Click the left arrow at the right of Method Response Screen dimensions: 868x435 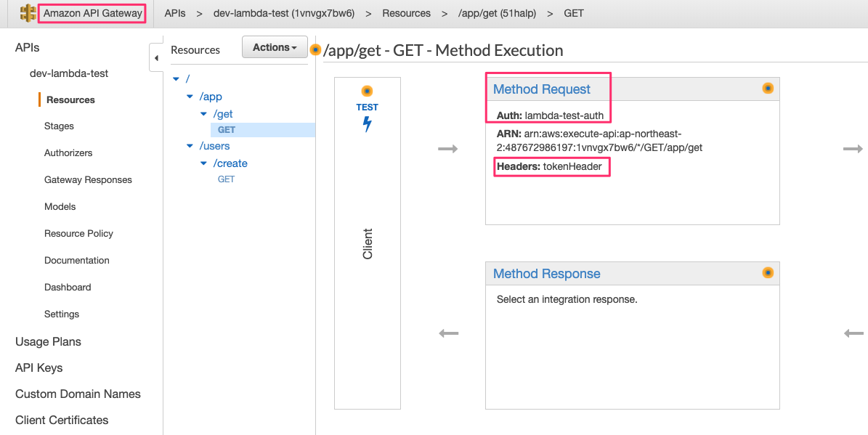[853, 333]
